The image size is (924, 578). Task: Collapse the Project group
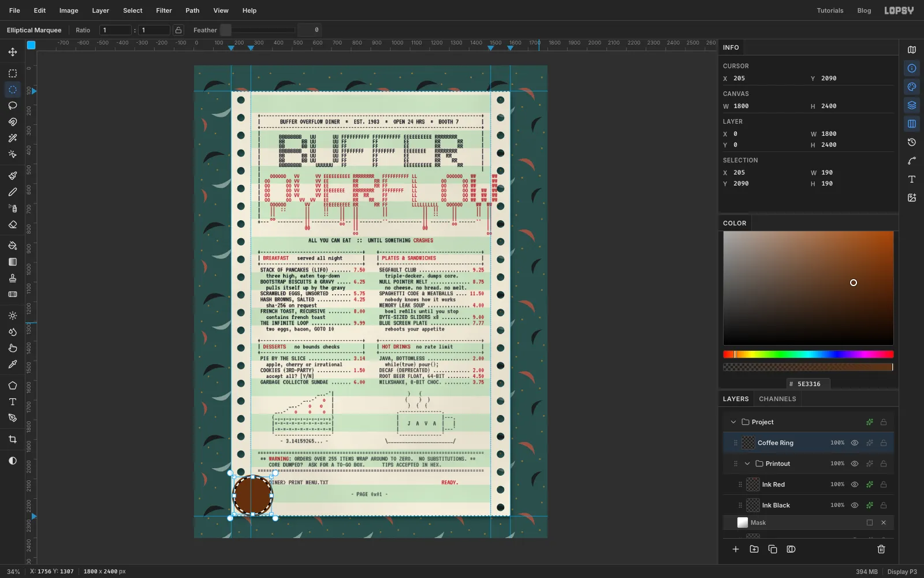[x=733, y=422]
